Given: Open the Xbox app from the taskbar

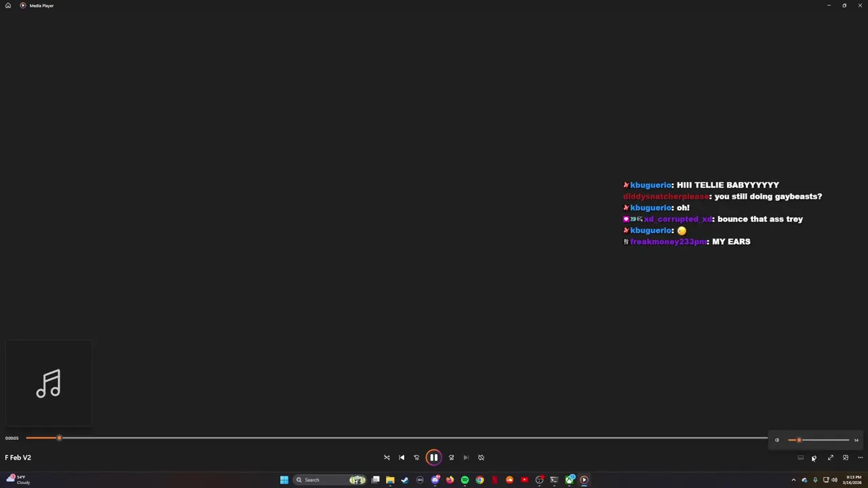Looking at the screenshot, I should [570, 480].
